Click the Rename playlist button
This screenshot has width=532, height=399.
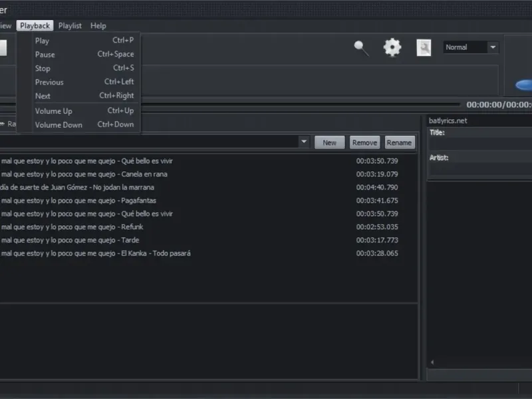click(x=399, y=142)
